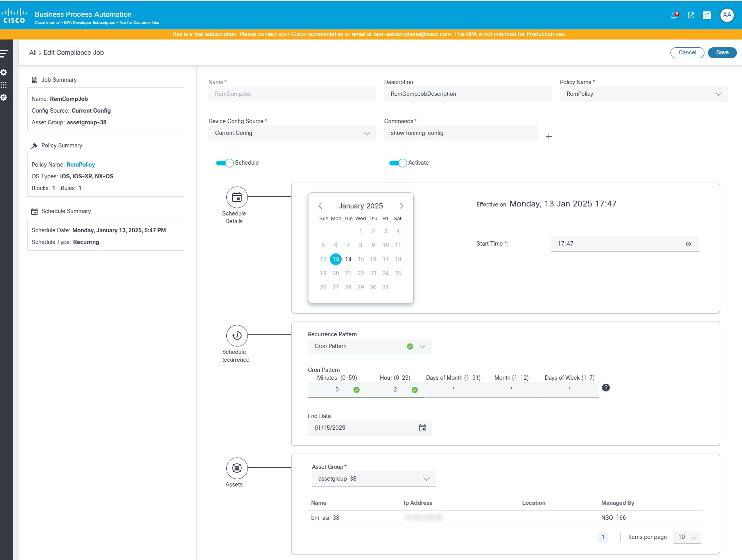Click the clock icon in Start Time field
Screen dimensions: 742x560
688,244
